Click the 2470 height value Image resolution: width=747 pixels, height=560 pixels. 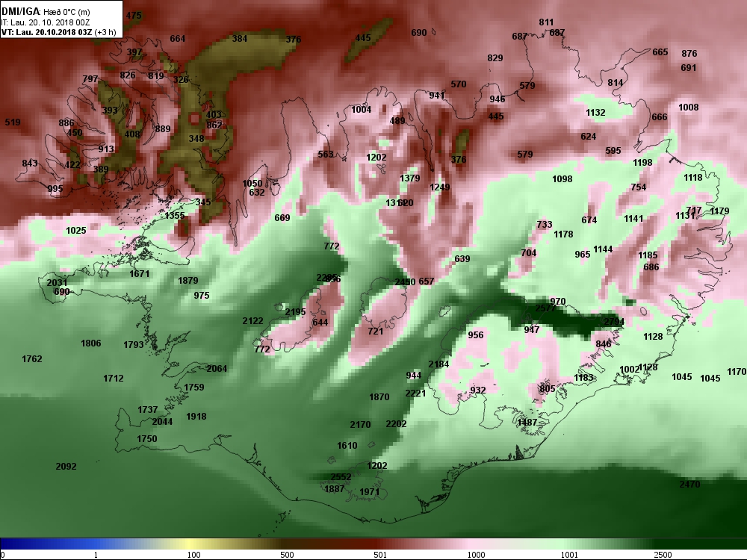click(689, 485)
